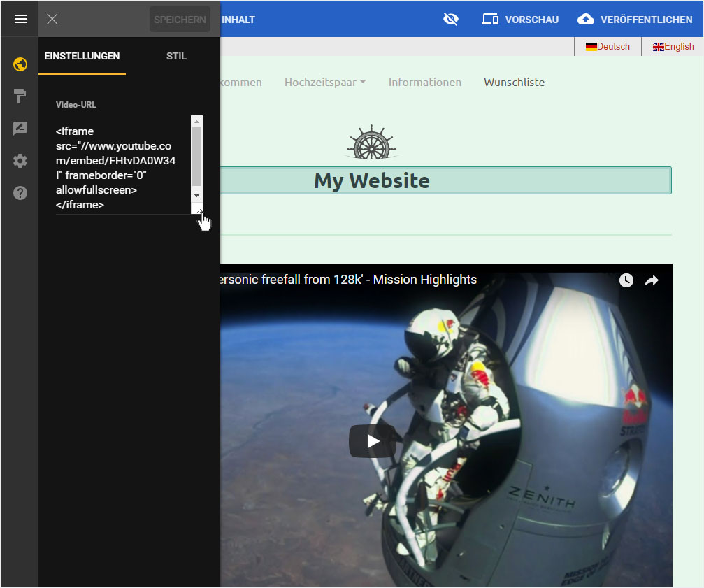Open the gear settings icon in sidebar
This screenshot has width=704, height=588.
pyautogui.click(x=20, y=161)
